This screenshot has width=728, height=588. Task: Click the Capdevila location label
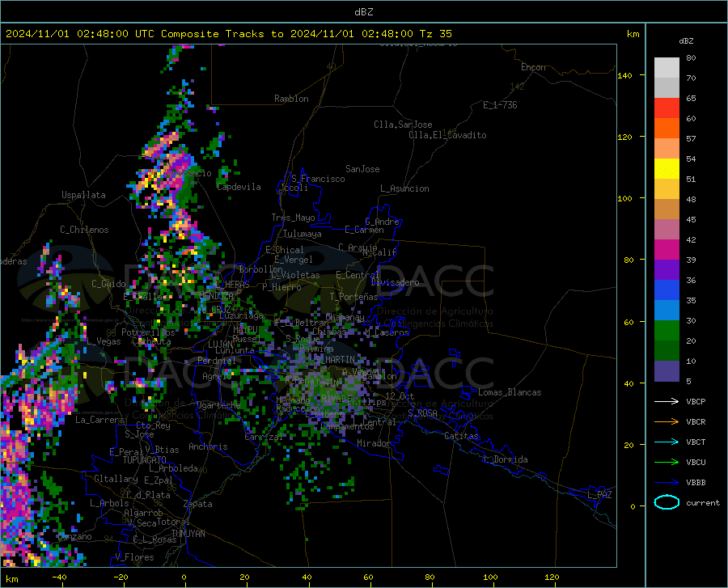coord(239,187)
